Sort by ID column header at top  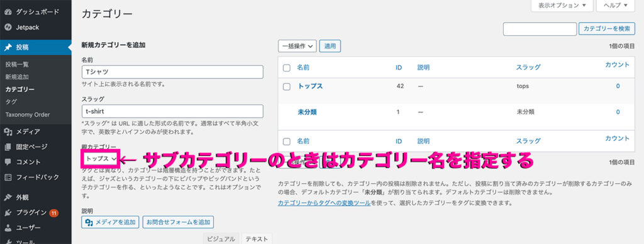pyautogui.click(x=398, y=67)
